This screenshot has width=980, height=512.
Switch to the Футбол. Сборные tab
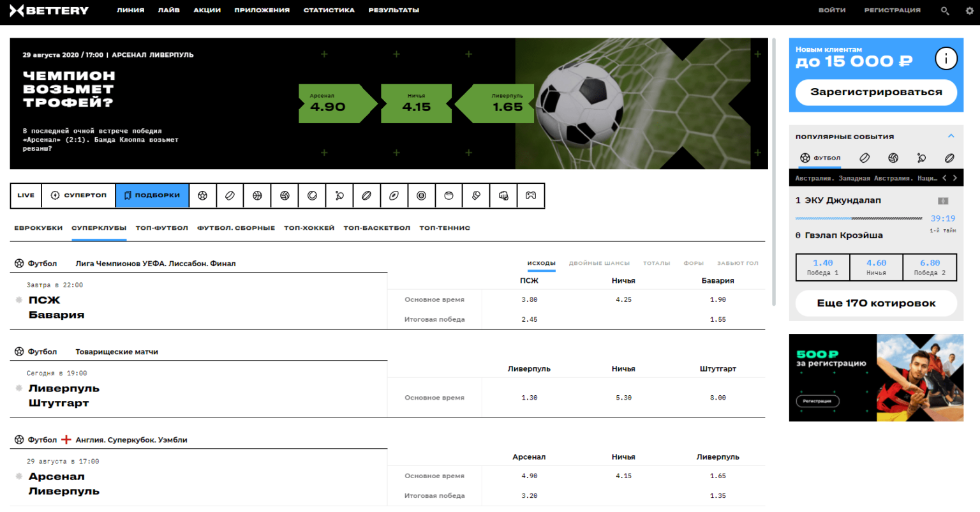[236, 228]
